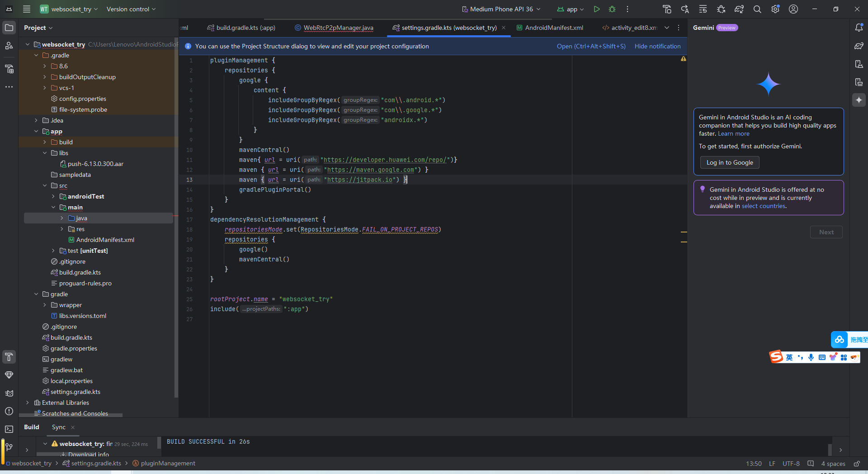Open the Medium Phone API 36 device selector

(501, 9)
